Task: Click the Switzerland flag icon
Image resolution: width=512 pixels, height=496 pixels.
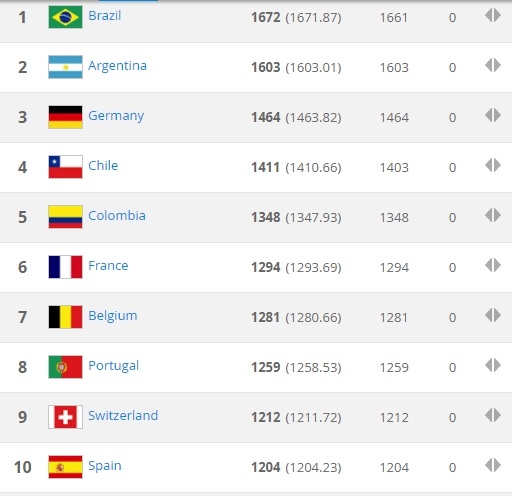Action: pyautogui.click(x=65, y=417)
